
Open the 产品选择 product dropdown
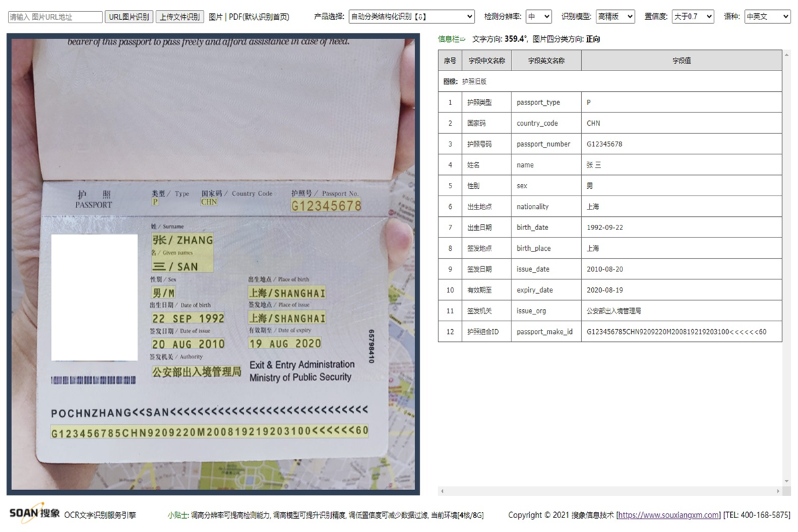(411, 17)
